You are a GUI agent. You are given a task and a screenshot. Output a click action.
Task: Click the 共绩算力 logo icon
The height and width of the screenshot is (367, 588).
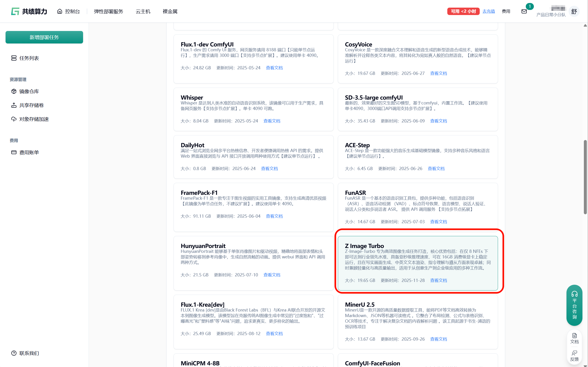pyautogui.click(x=15, y=11)
